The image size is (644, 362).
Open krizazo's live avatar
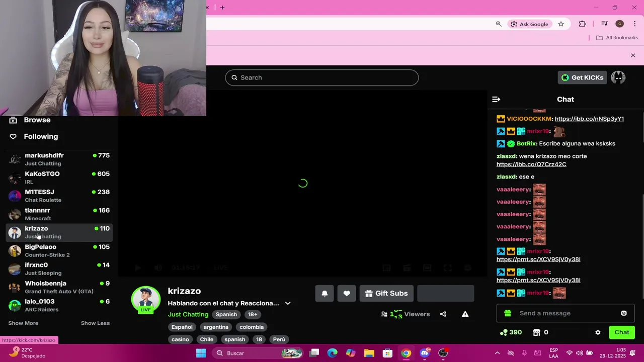pyautogui.click(x=146, y=300)
